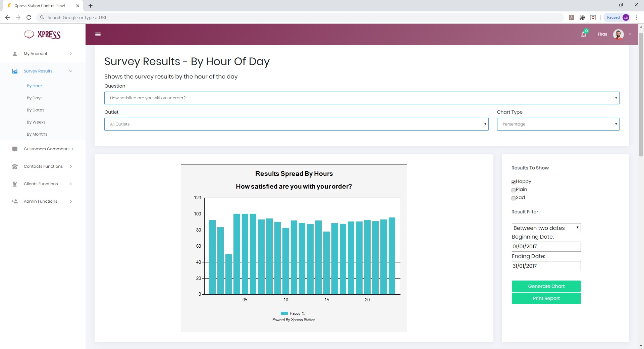644x349 pixels.
Task: Check the Plain checkbox
Action: coord(514,190)
